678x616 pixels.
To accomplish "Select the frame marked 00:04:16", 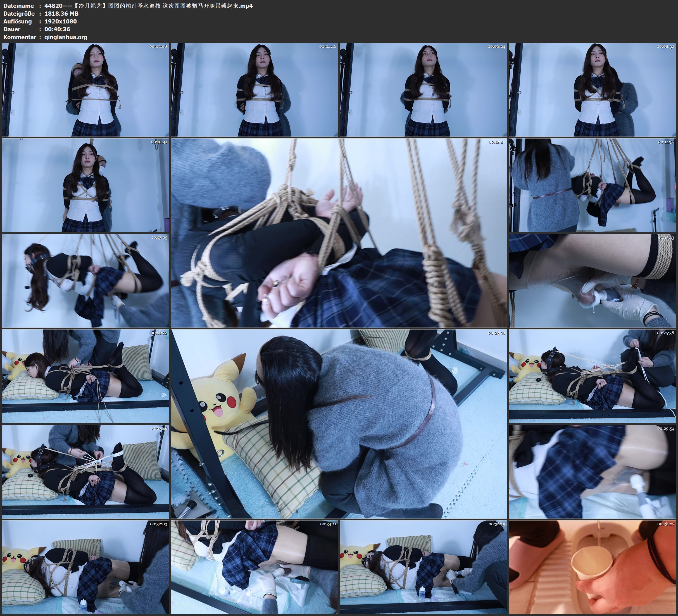I will click(254, 89).
